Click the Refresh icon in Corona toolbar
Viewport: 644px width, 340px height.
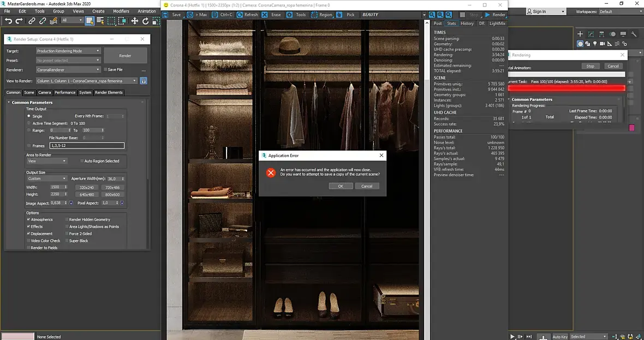point(240,15)
